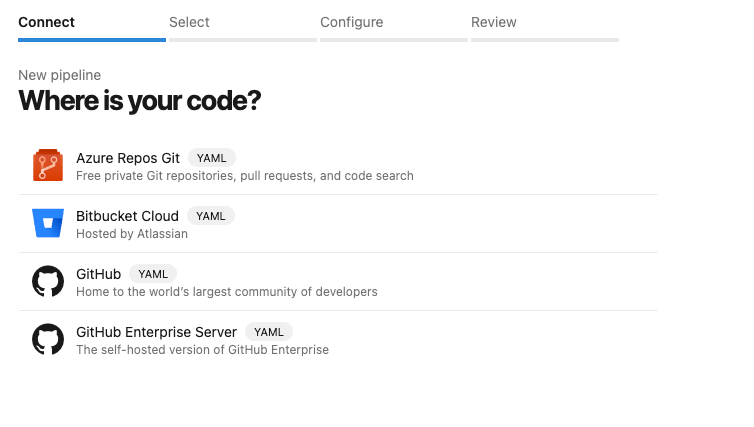This screenshot has width=754, height=427.
Task: Click the GitHub Enterprise Server octocat icon
Action: (48, 339)
